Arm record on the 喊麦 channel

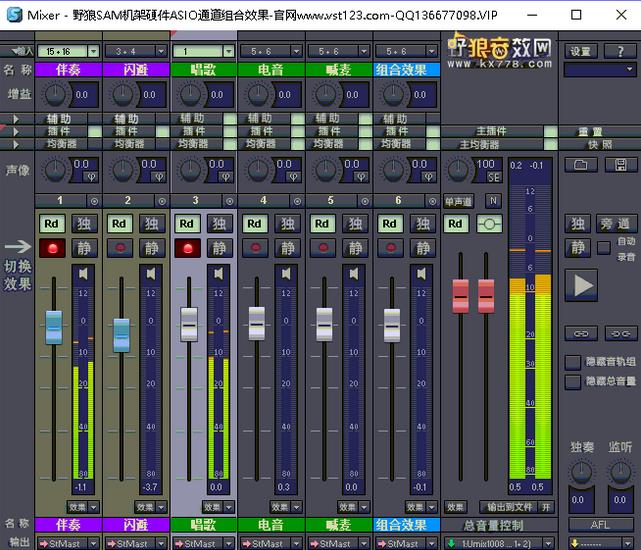(323, 248)
